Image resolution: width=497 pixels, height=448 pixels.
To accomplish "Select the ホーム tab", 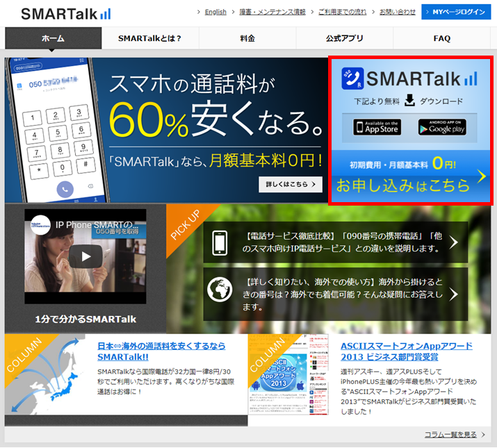I will (x=54, y=38).
